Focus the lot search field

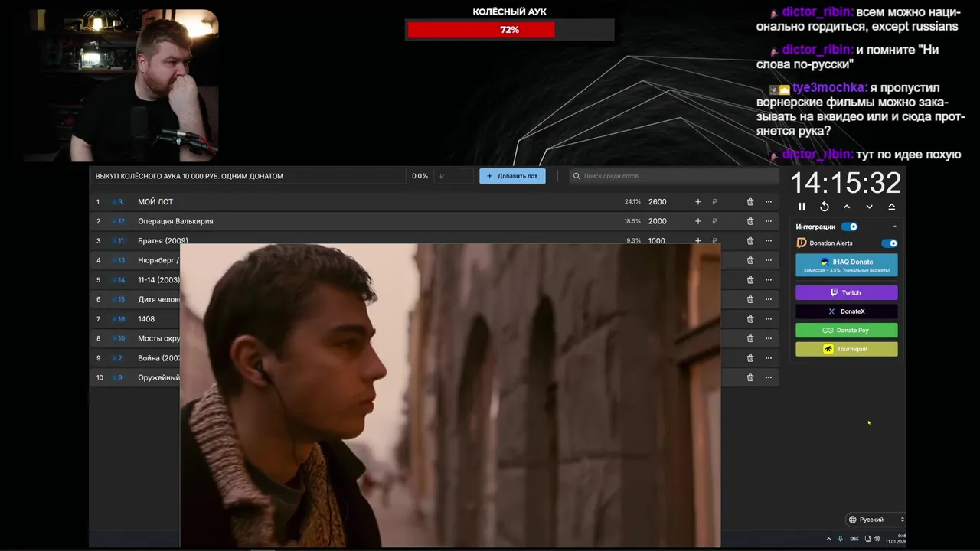coord(674,176)
